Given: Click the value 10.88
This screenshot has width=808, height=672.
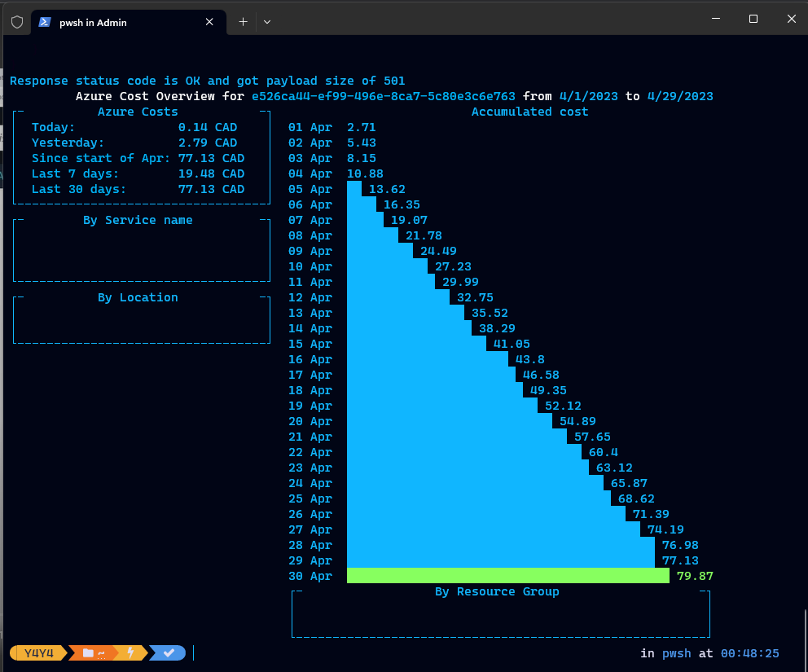Looking at the screenshot, I should tap(365, 173).
